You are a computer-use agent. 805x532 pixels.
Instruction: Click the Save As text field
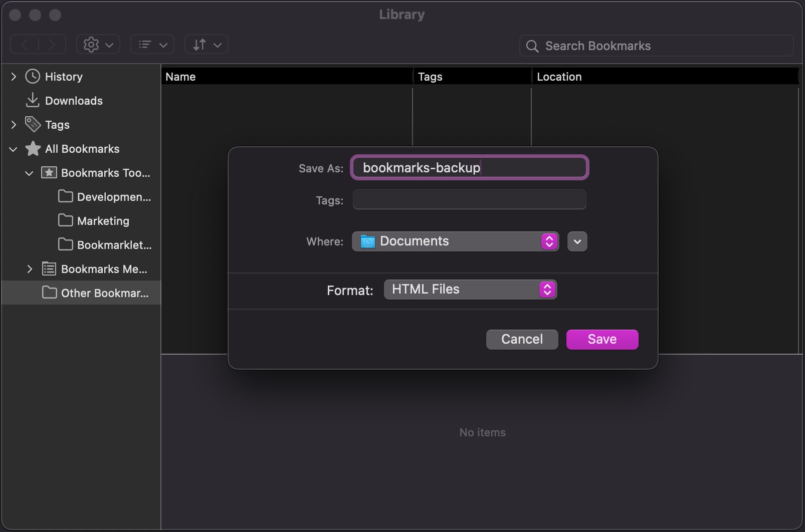pyautogui.click(x=469, y=167)
